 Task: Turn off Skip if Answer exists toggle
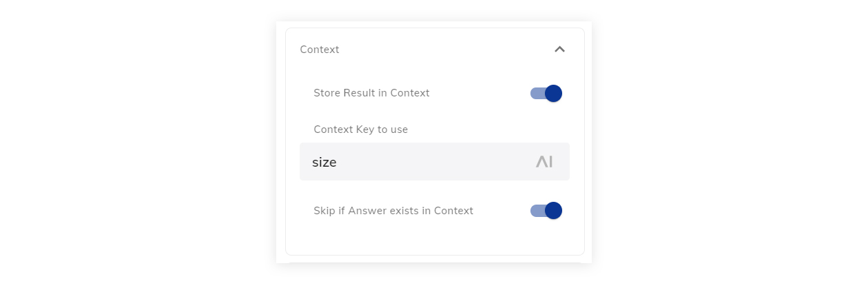point(546,211)
